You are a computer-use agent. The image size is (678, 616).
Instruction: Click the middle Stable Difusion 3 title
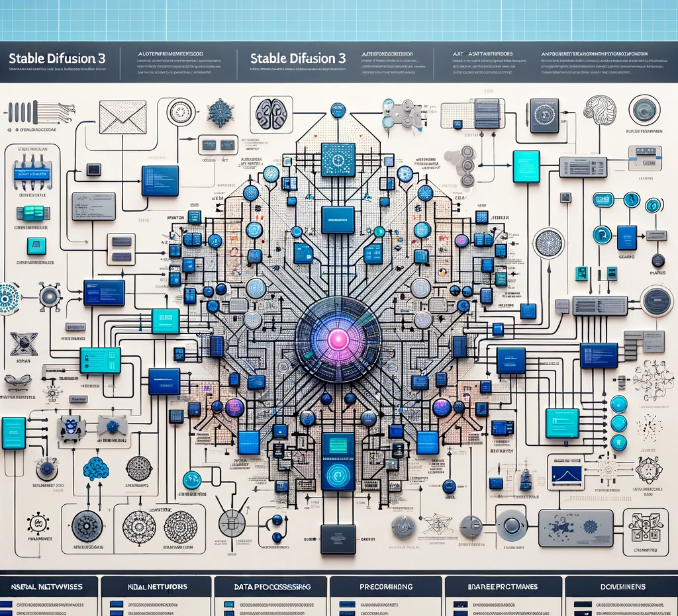[298, 58]
